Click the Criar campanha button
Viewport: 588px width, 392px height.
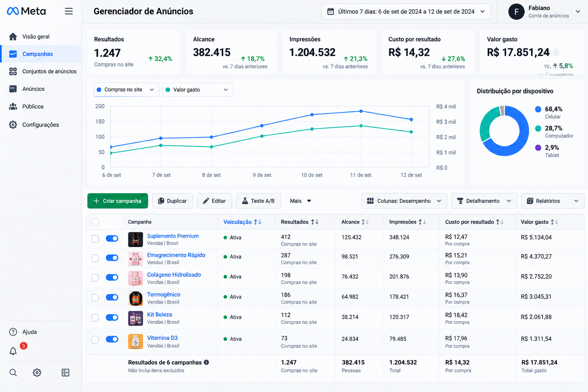pos(118,201)
